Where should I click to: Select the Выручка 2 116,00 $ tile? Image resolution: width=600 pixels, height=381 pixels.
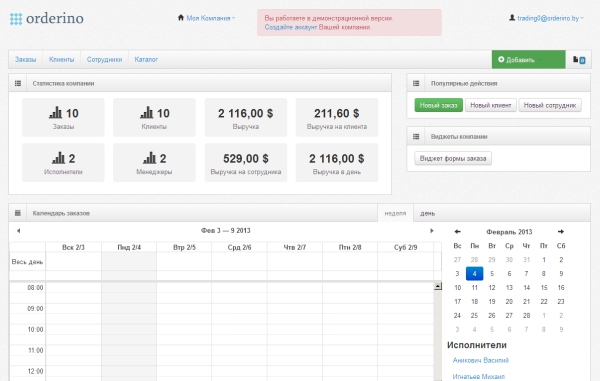tap(246, 117)
